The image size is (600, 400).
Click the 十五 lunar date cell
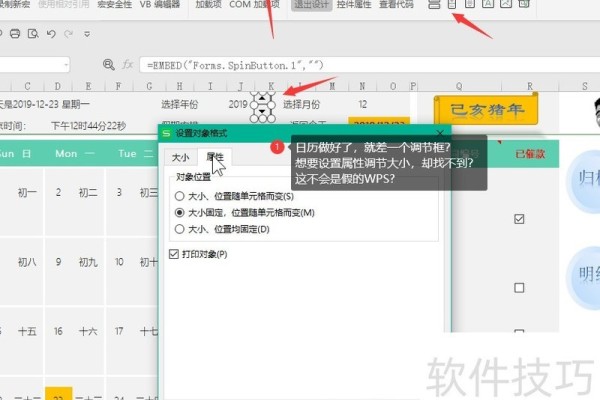(x=27, y=331)
